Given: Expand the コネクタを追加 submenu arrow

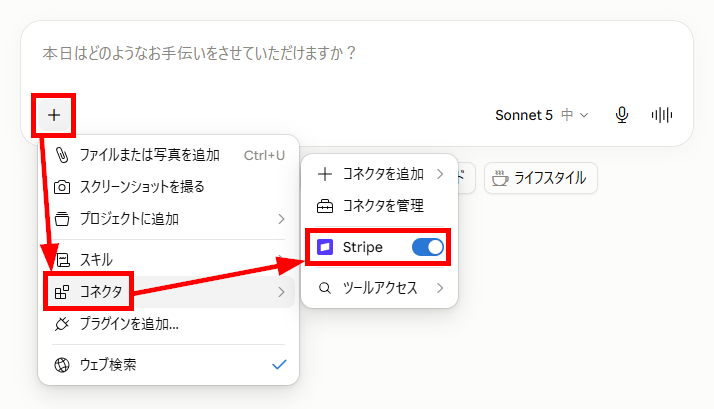Looking at the screenshot, I should coord(440,174).
